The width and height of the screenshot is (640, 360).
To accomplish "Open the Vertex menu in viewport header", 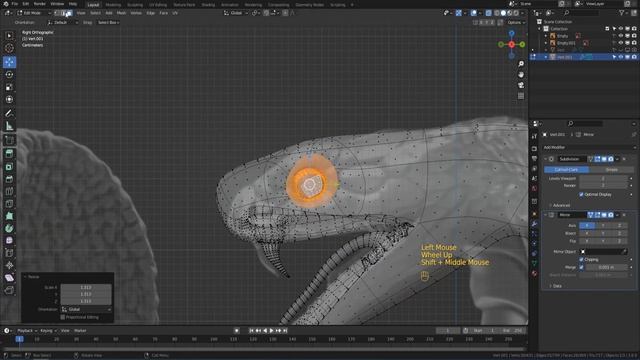I will (x=136, y=13).
